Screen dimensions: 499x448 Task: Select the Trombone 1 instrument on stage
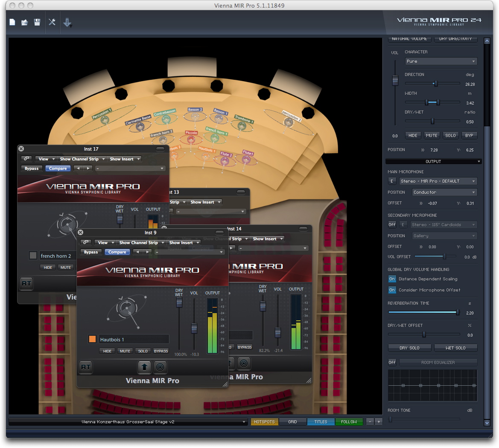point(242,126)
